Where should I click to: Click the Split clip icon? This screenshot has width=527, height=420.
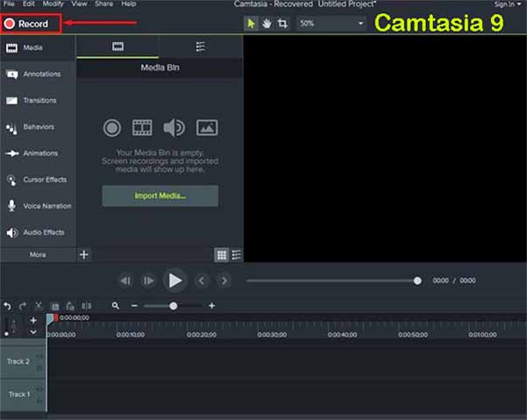tap(87, 306)
